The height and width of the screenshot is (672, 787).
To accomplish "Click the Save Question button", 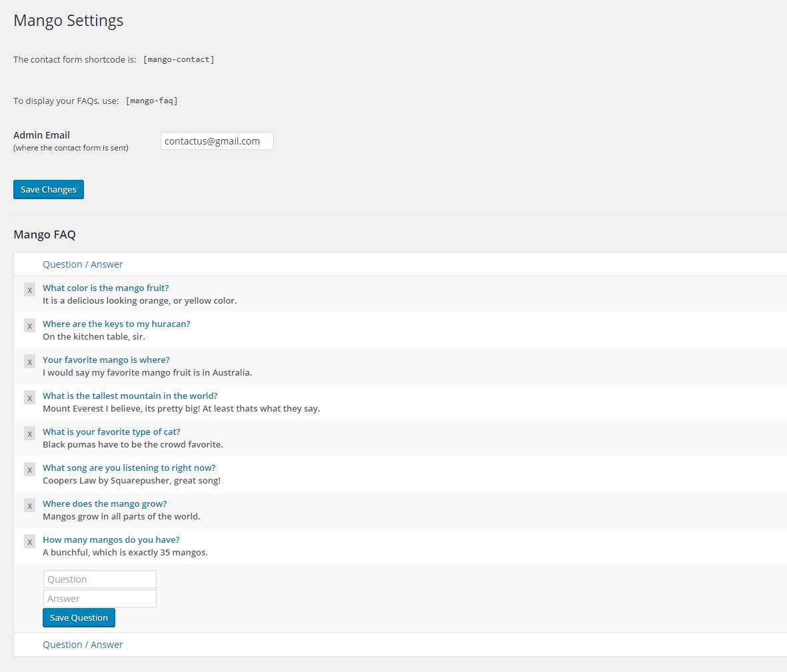I will [x=79, y=618].
